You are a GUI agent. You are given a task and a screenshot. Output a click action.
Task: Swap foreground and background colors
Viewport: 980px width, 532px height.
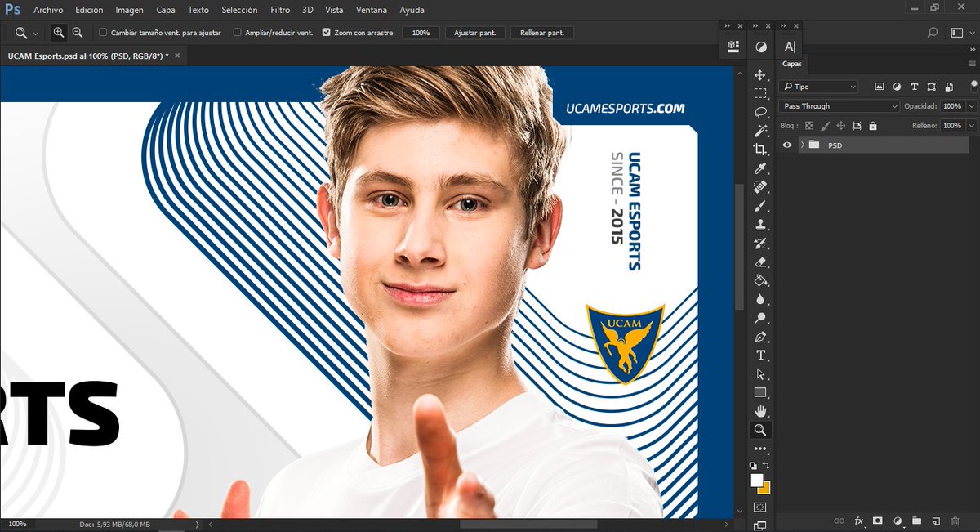(767, 465)
